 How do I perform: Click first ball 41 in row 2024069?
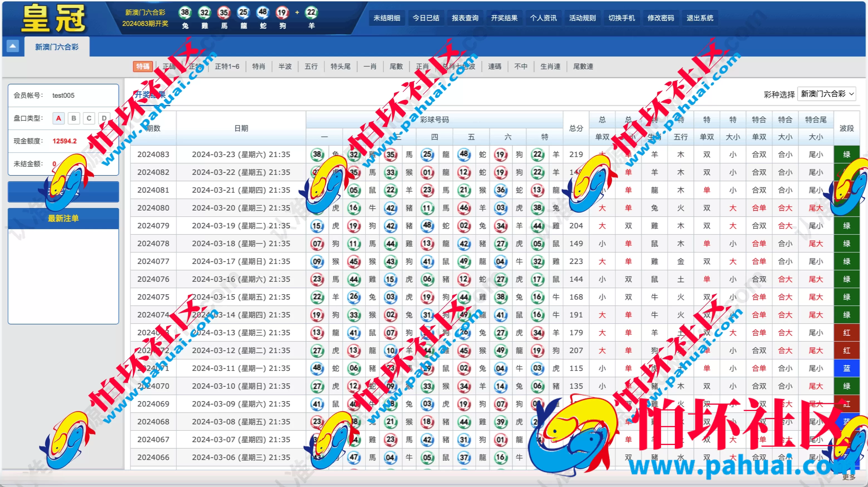coord(317,404)
